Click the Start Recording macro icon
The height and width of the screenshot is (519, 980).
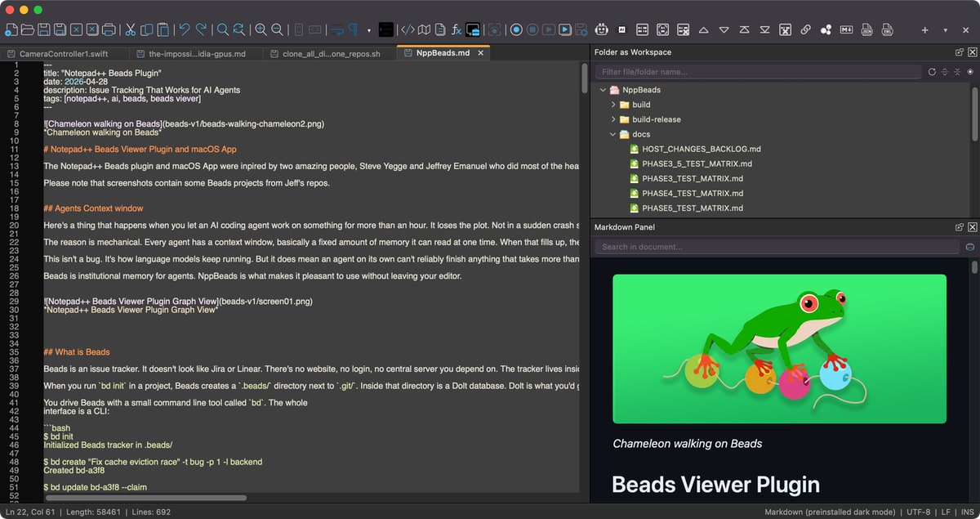coord(516,30)
